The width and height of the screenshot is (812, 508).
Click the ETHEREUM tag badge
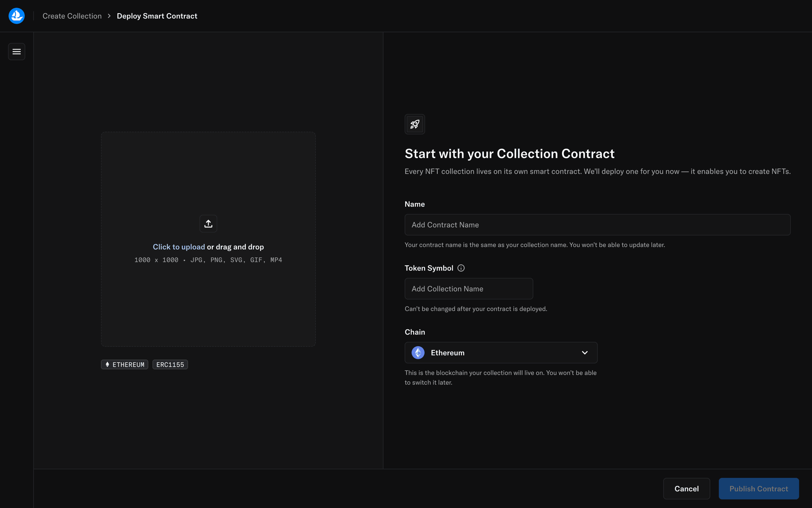tap(124, 364)
